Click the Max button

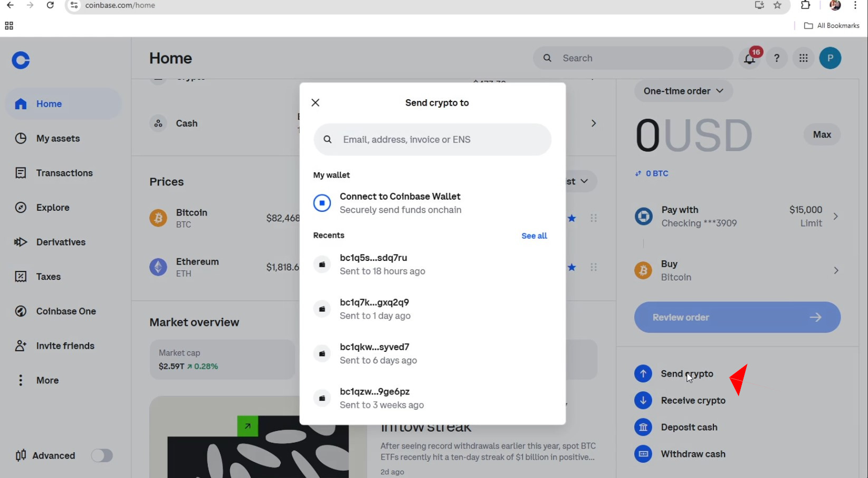822,135
